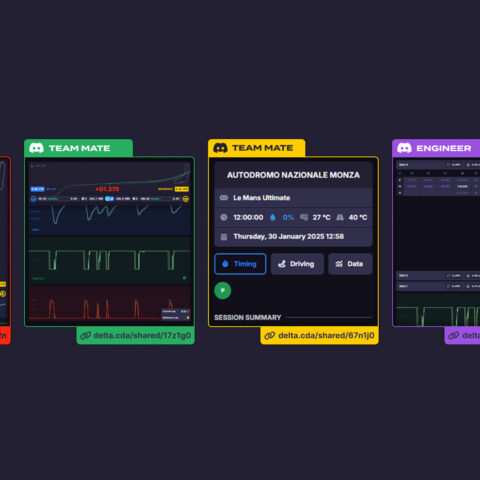Open the Driving tab
The image size is (480, 480).
[297, 264]
